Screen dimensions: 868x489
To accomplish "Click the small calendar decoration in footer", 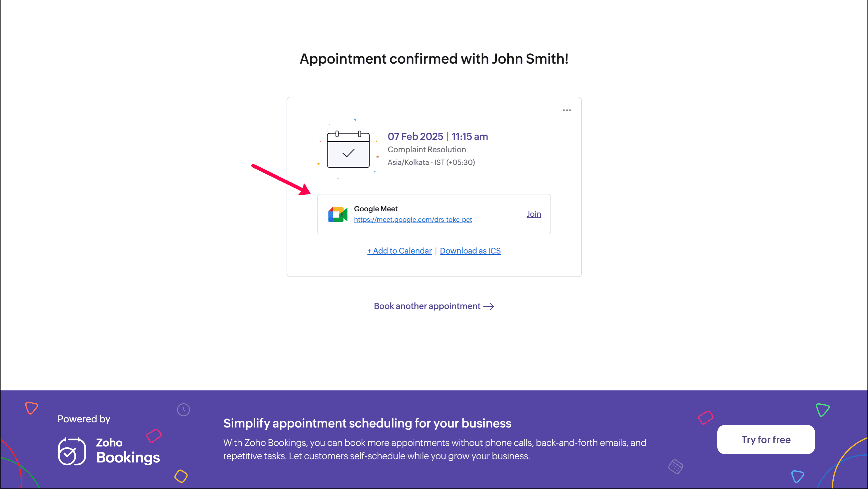I will tap(676, 467).
